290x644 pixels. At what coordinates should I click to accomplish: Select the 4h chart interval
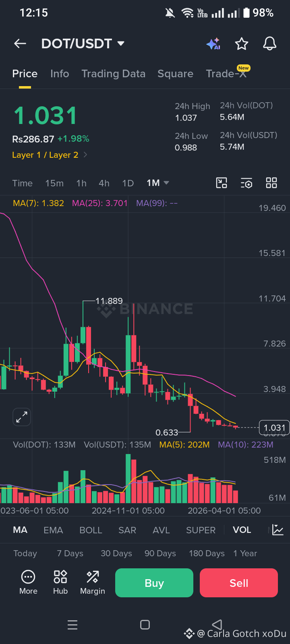click(104, 183)
